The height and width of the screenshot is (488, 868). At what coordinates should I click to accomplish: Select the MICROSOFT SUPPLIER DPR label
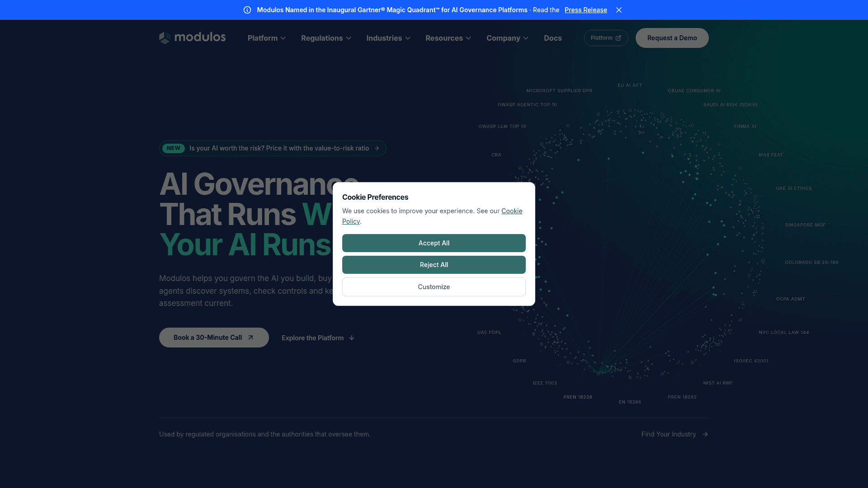point(559,91)
